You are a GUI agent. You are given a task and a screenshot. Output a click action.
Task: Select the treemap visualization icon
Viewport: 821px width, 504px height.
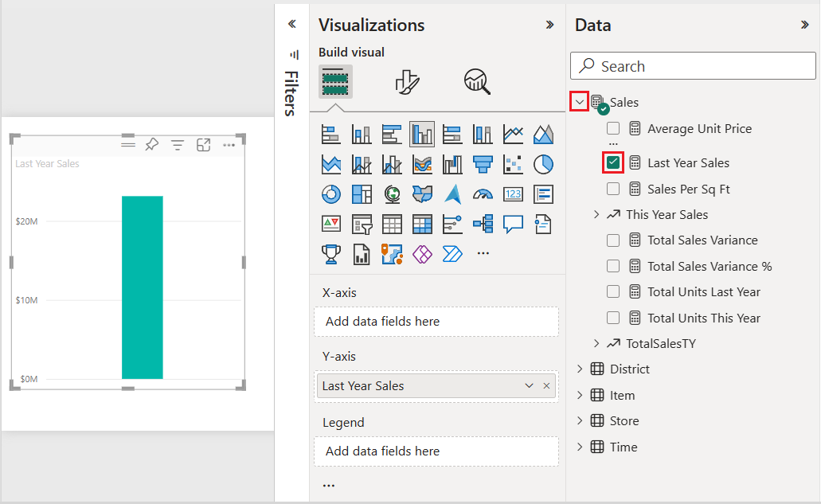362,193
